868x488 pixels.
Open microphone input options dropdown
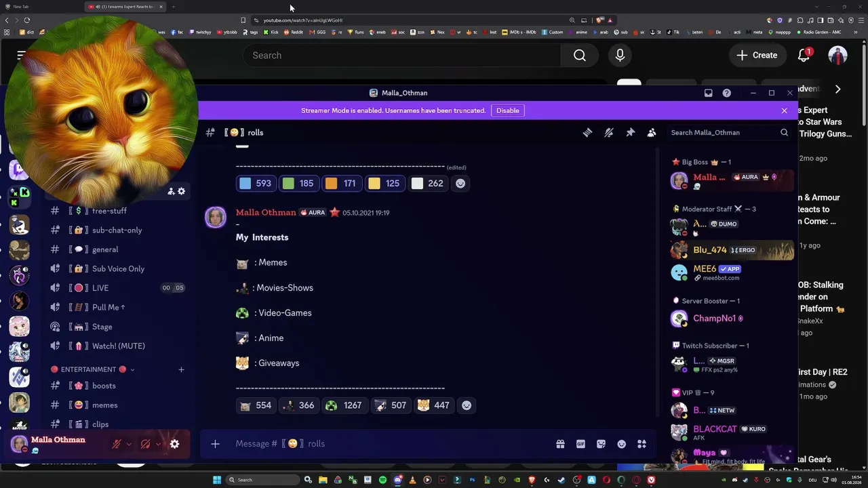coord(129,445)
